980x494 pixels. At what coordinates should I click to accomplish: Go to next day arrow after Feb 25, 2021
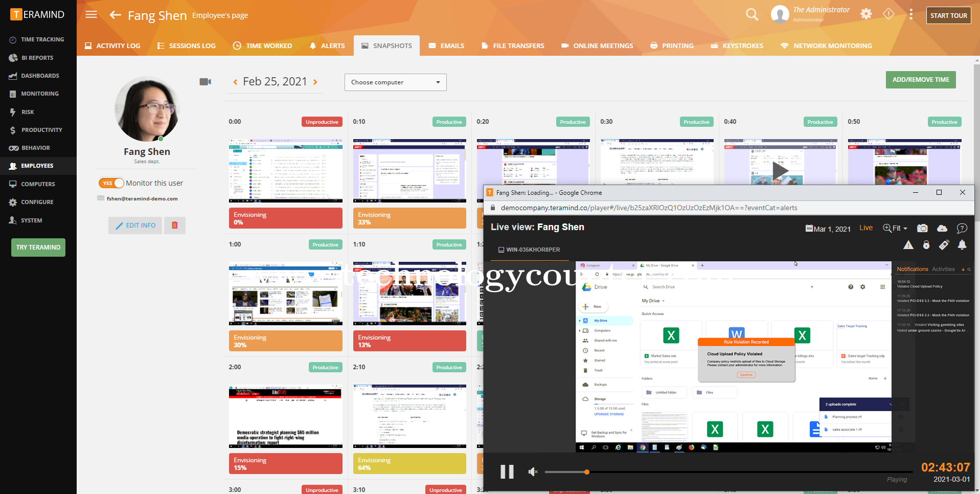(x=315, y=82)
